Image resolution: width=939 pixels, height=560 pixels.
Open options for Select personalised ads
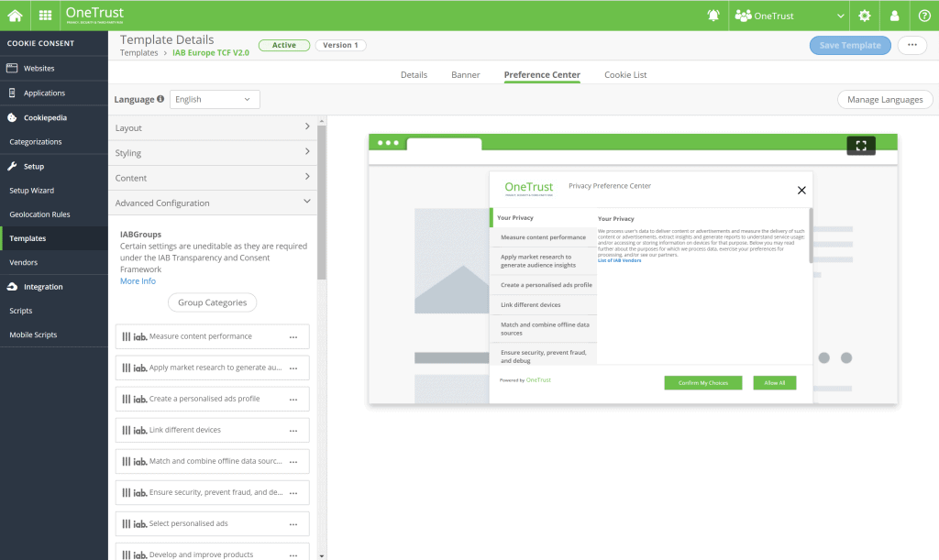(293, 524)
